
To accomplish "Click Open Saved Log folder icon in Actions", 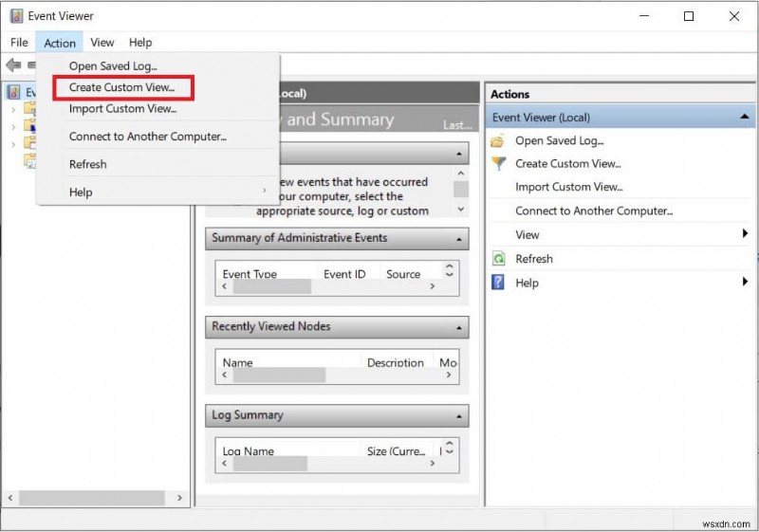I will (498, 141).
